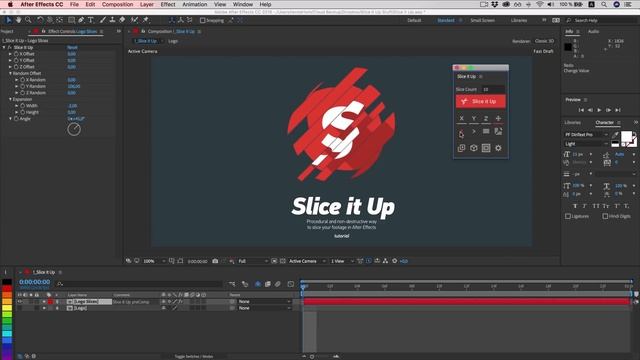The width and height of the screenshot is (640, 360).
Task: Click the Logo Slices layer red label color
Action: pyautogui.click(x=50, y=302)
